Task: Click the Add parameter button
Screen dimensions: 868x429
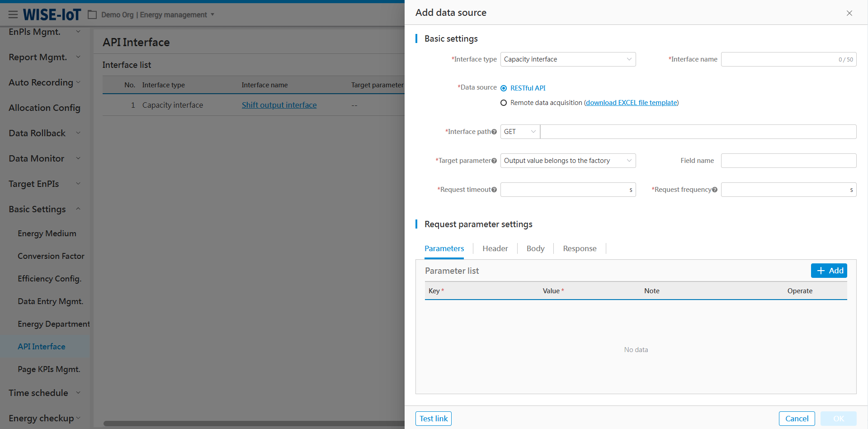Action: pyautogui.click(x=829, y=271)
